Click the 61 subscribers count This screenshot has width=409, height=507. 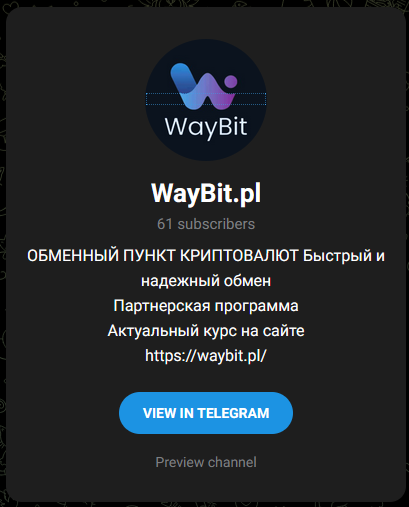(206, 224)
